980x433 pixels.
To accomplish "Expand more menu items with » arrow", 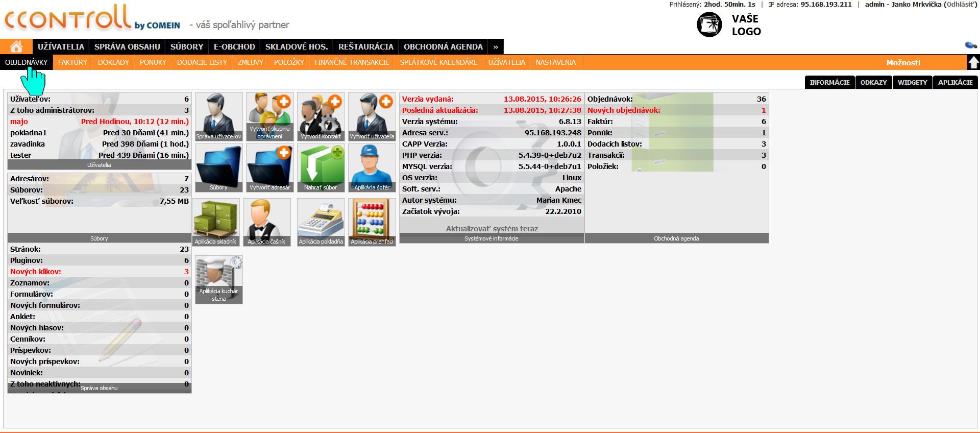I will click(496, 46).
